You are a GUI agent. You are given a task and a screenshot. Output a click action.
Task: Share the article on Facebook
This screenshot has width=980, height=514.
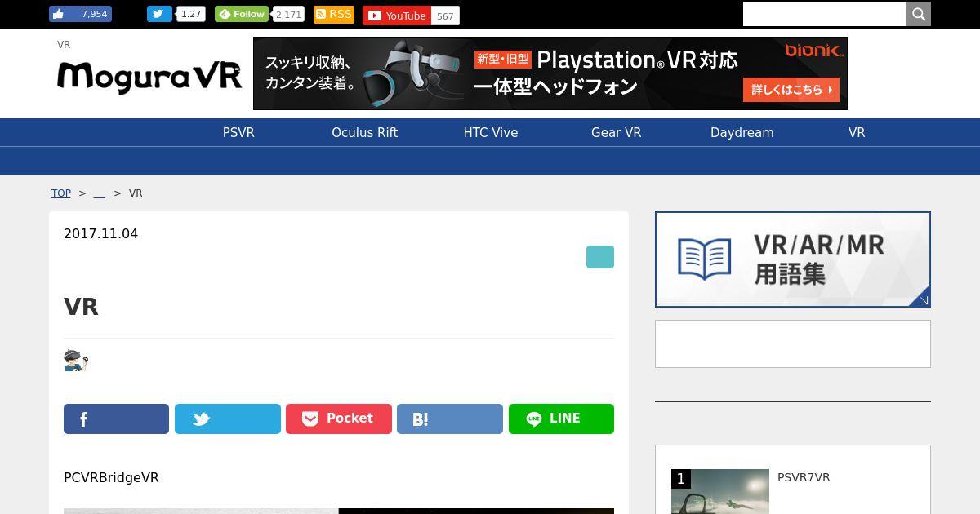[116, 419]
